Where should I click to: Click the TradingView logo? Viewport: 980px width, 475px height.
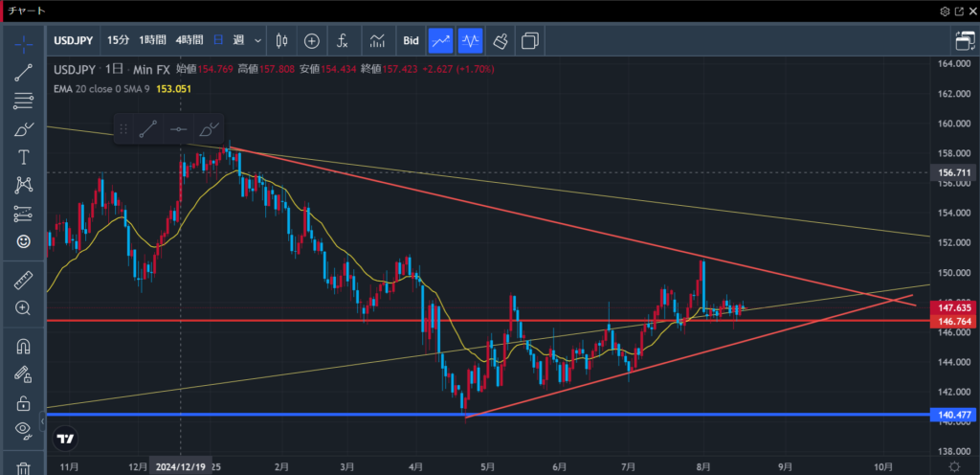pos(65,439)
